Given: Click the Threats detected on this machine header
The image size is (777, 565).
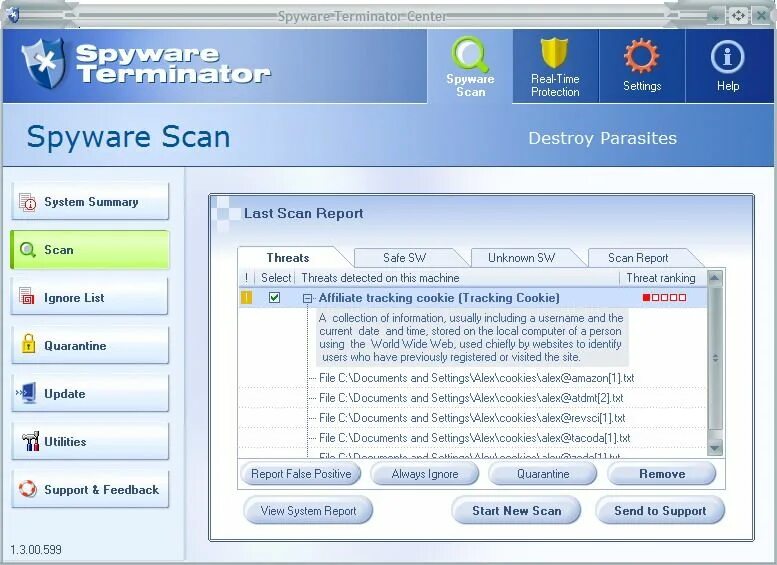Looking at the screenshot, I should [380, 278].
